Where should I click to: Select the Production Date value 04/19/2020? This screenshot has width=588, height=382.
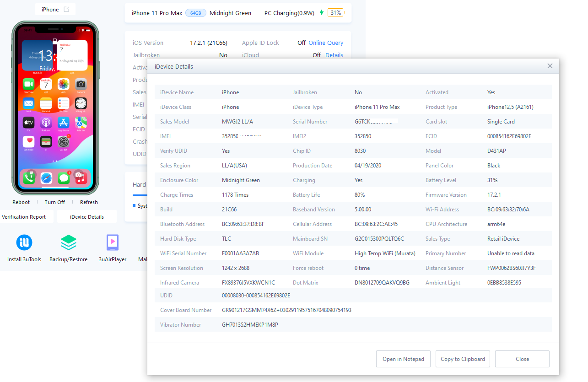coord(368,166)
